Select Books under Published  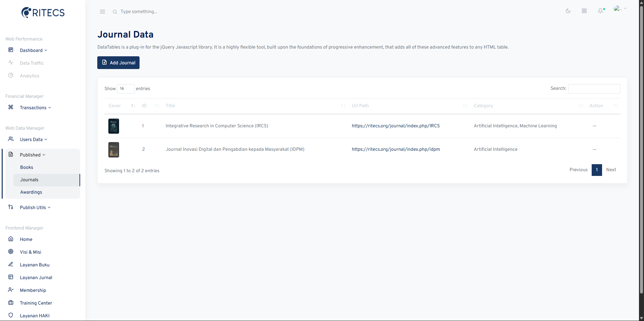pyautogui.click(x=26, y=167)
